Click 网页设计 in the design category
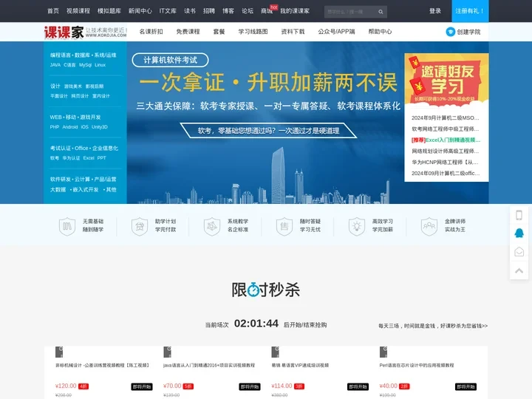Screen dimensions: 532x399 coord(80,96)
